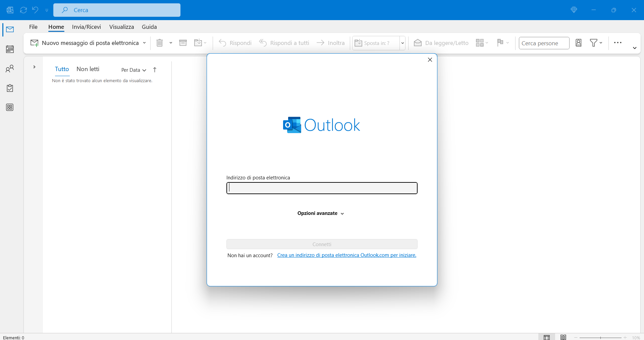Image resolution: width=644 pixels, height=340 pixels.
Task: Open the address book icon near Cerca persone
Action: [578, 43]
